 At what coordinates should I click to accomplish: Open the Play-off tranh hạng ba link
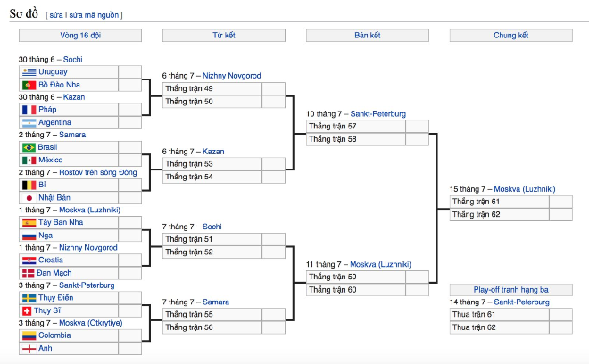tap(510, 290)
